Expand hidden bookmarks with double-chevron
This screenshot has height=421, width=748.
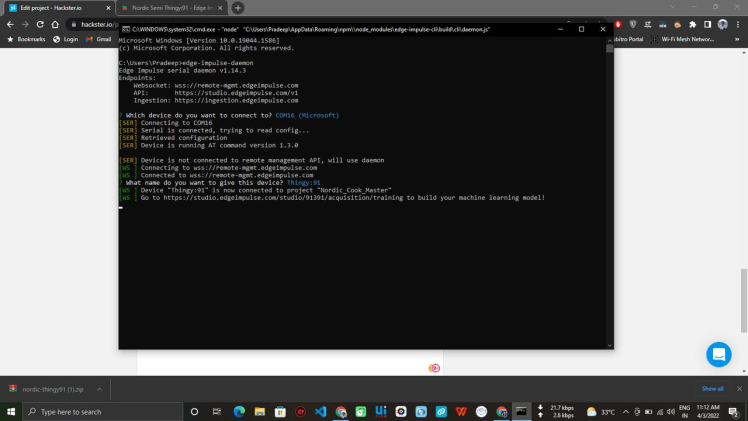click(737, 39)
